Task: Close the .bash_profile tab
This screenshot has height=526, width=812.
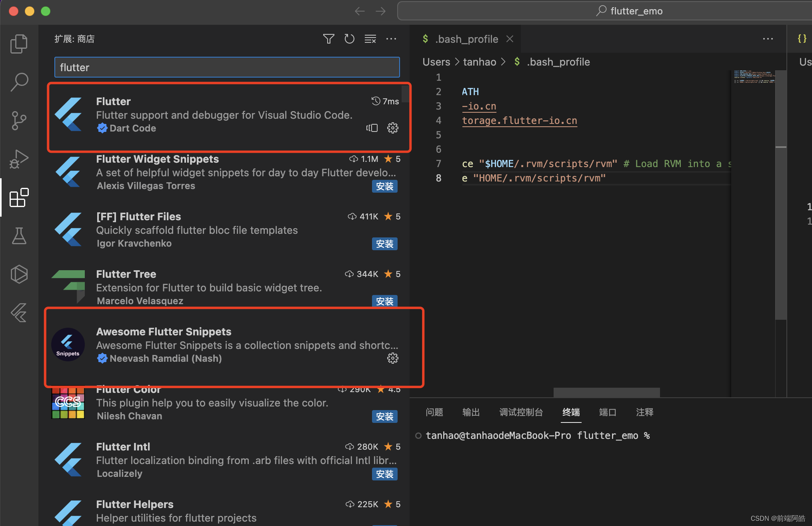Action: point(510,39)
